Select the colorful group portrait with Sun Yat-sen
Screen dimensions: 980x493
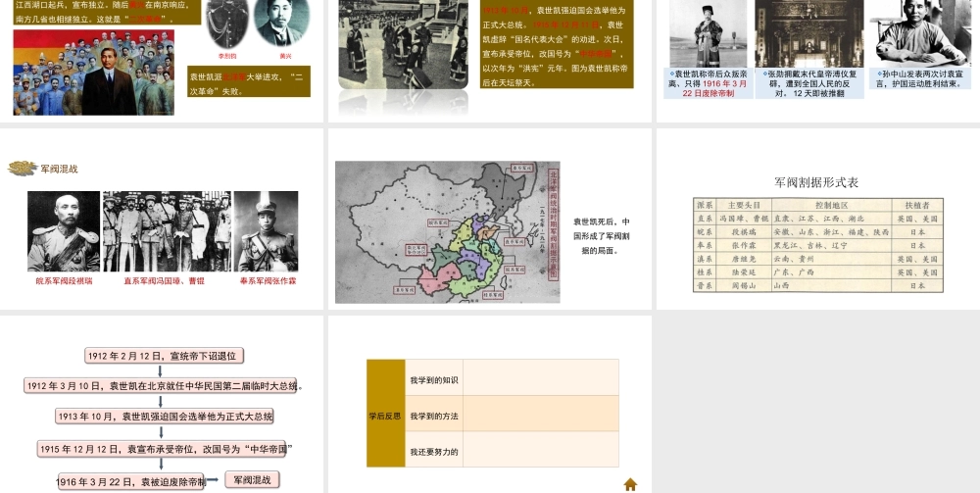point(94,73)
